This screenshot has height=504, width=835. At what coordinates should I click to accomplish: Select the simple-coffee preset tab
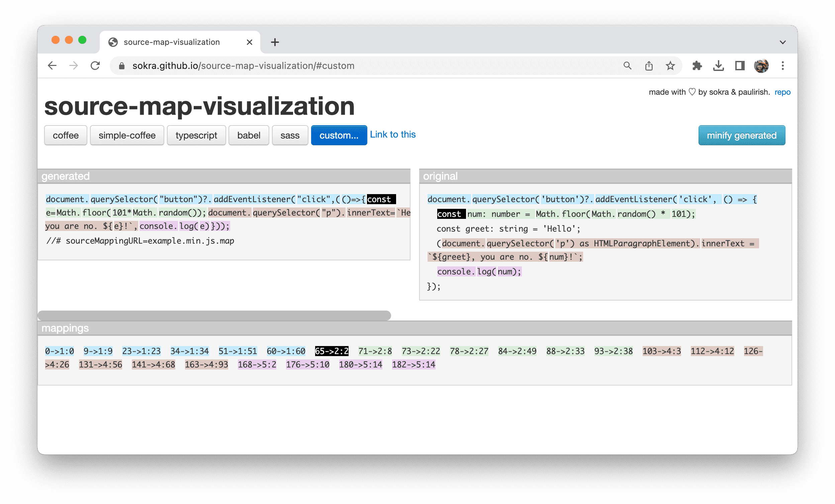[127, 135]
